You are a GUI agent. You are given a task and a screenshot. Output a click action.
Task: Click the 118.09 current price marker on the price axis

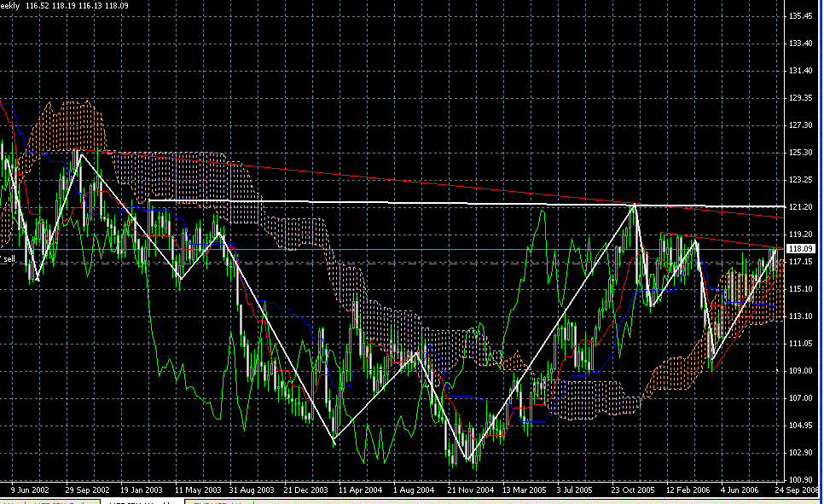[x=801, y=248]
